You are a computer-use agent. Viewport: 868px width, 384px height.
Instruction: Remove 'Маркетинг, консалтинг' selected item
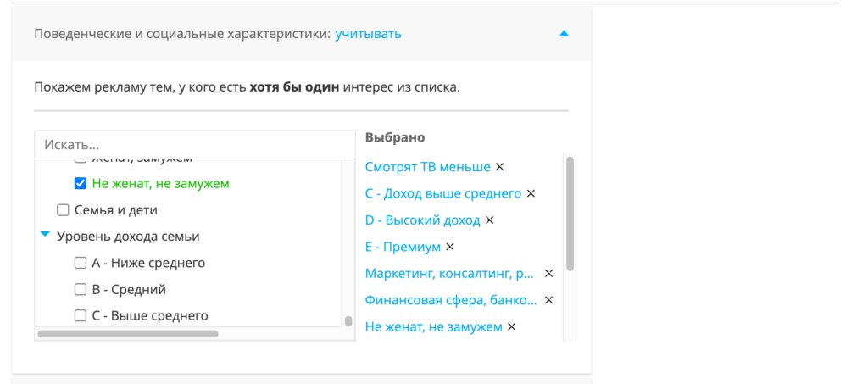(548, 273)
